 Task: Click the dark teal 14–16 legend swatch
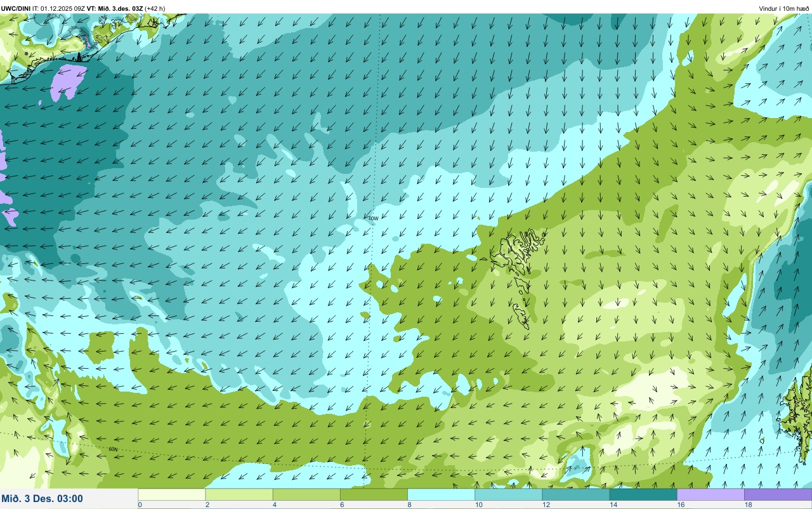pyautogui.click(x=643, y=494)
